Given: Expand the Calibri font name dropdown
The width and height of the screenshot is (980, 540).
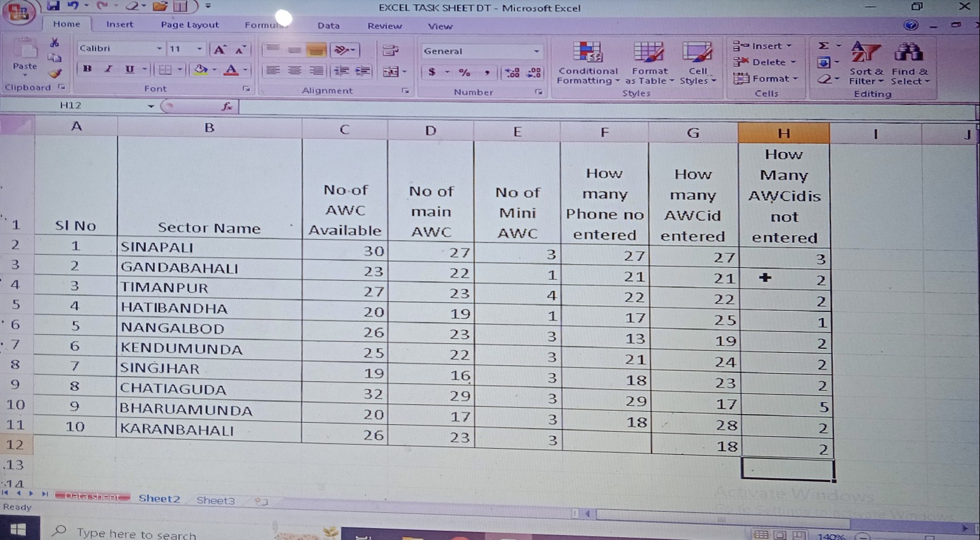Looking at the screenshot, I should click(159, 49).
